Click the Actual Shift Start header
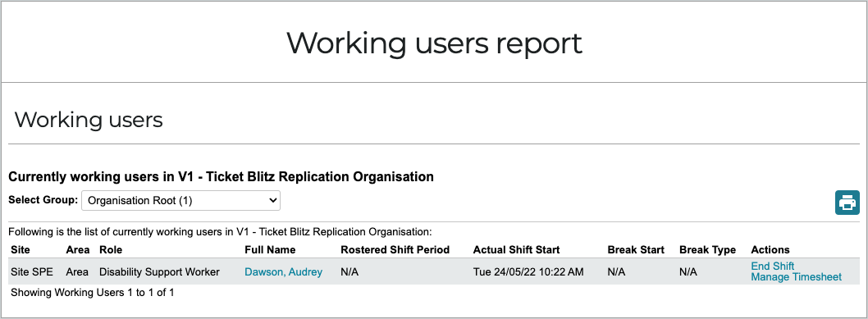 (517, 250)
